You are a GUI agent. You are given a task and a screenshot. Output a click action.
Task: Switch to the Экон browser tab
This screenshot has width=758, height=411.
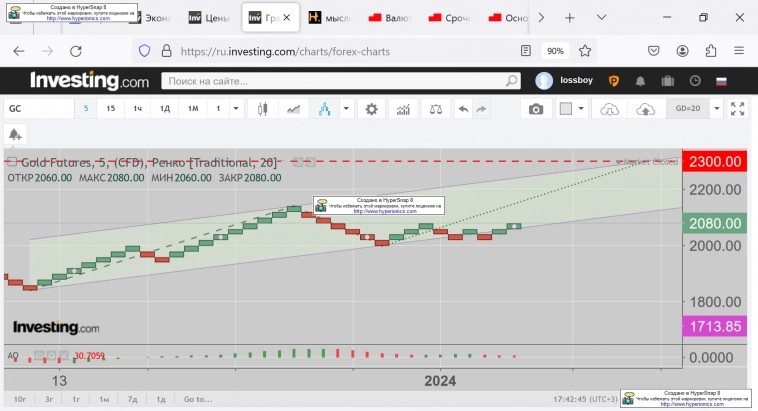point(154,18)
